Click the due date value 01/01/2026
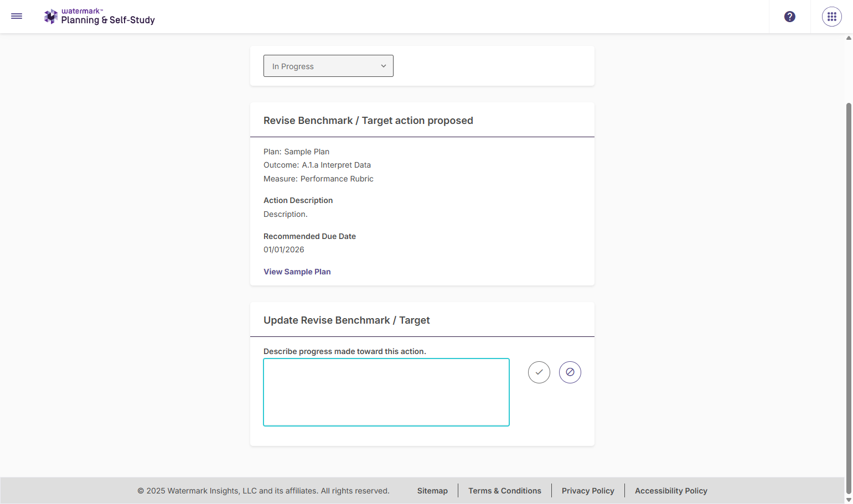The width and height of the screenshot is (853, 504). tap(284, 250)
